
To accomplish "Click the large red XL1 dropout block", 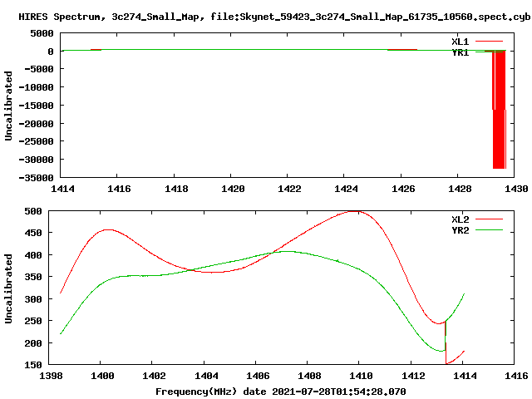I will pyautogui.click(x=499, y=109).
